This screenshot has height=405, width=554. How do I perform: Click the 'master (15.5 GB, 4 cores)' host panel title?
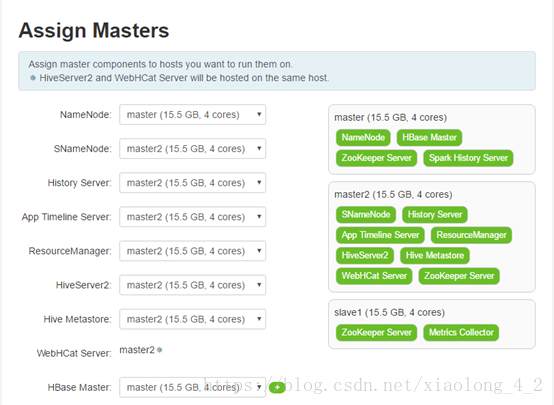pyautogui.click(x=390, y=117)
